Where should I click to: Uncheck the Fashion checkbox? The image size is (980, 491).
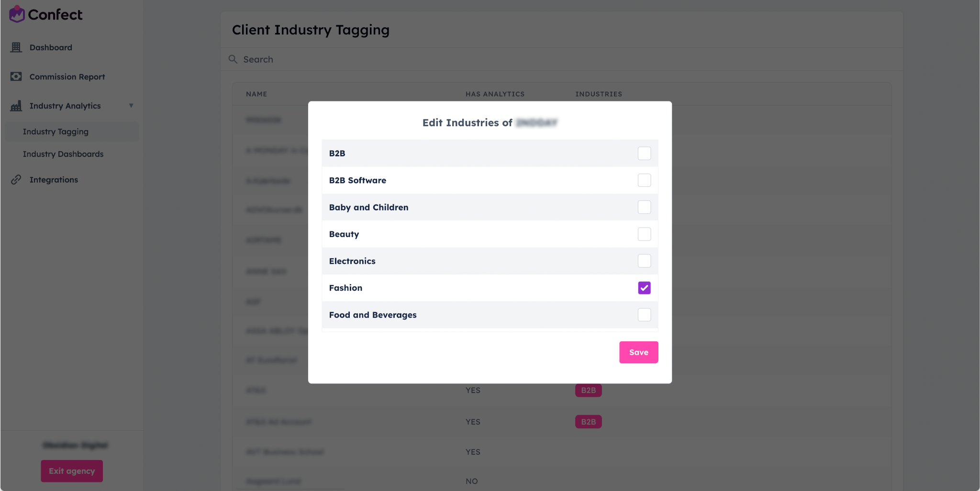(x=644, y=288)
